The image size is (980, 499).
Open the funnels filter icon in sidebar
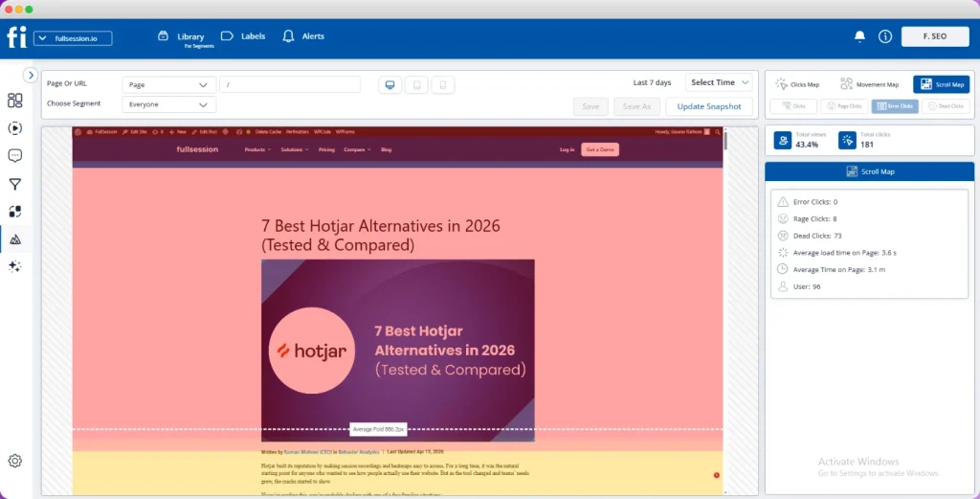point(15,184)
